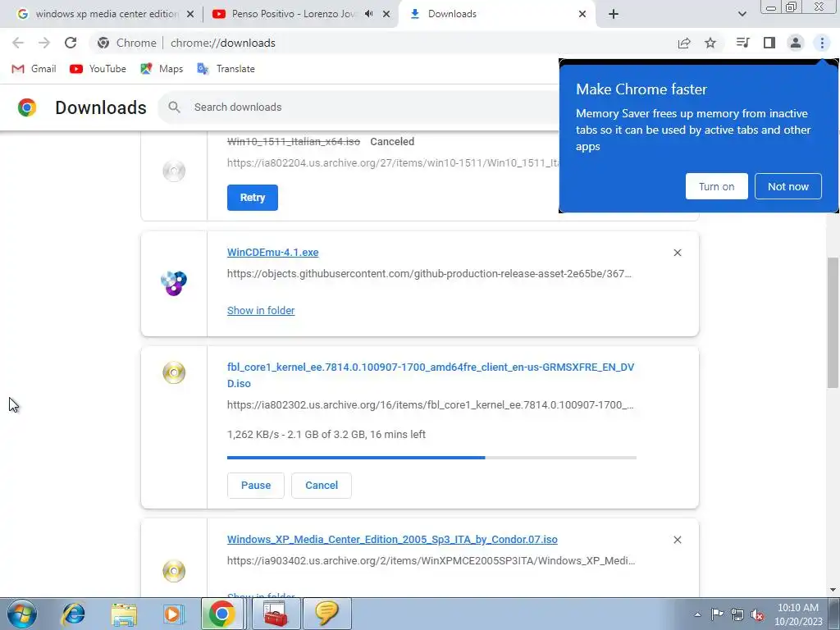Viewport: 840px width, 630px height.
Task: Open Windows Explorer from taskbar
Action: pyautogui.click(x=124, y=614)
